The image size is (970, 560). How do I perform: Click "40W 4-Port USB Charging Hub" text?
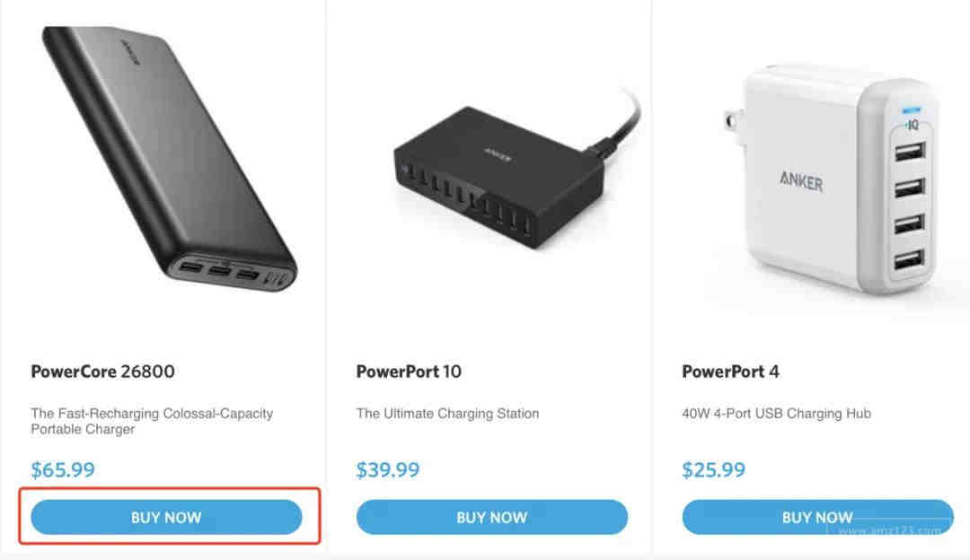coord(776,414)
